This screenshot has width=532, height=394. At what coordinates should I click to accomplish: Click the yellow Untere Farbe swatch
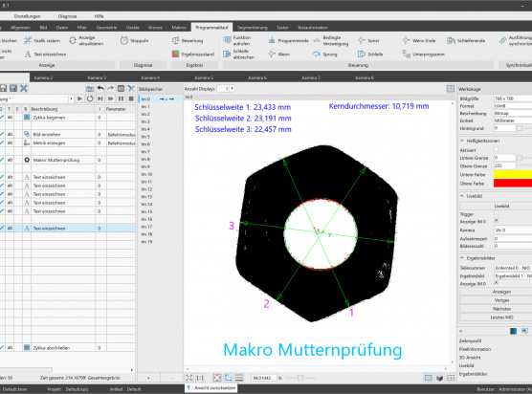pyautogui.click(x=513, y=174)
